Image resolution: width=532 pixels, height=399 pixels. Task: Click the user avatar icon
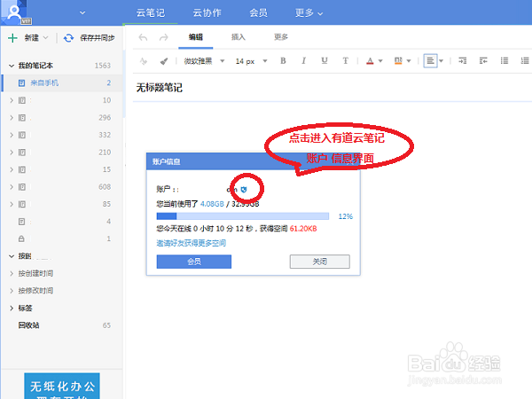14,12
